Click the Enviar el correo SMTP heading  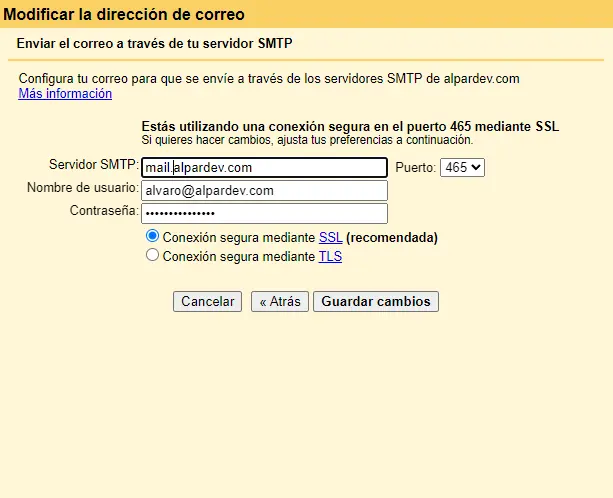click(x=155, y=44)
